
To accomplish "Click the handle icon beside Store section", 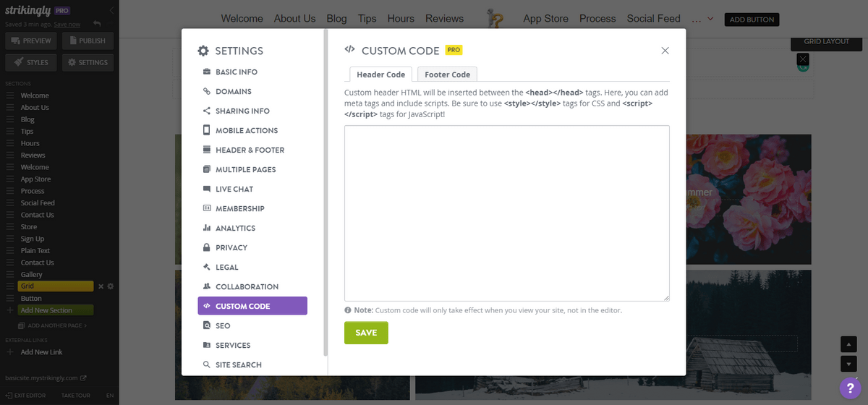I will (x=10, y=227).
